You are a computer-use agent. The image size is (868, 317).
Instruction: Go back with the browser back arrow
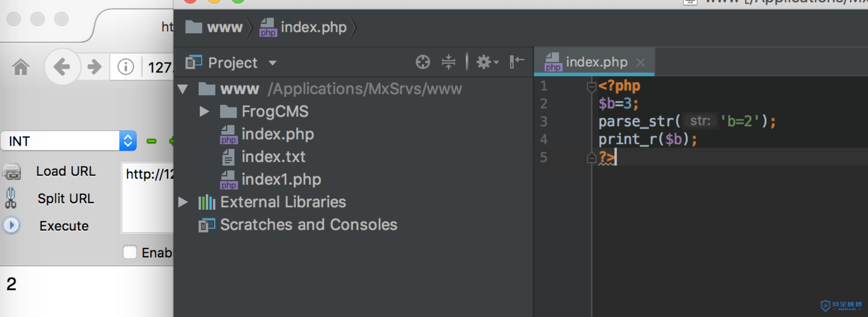[62, 67]
